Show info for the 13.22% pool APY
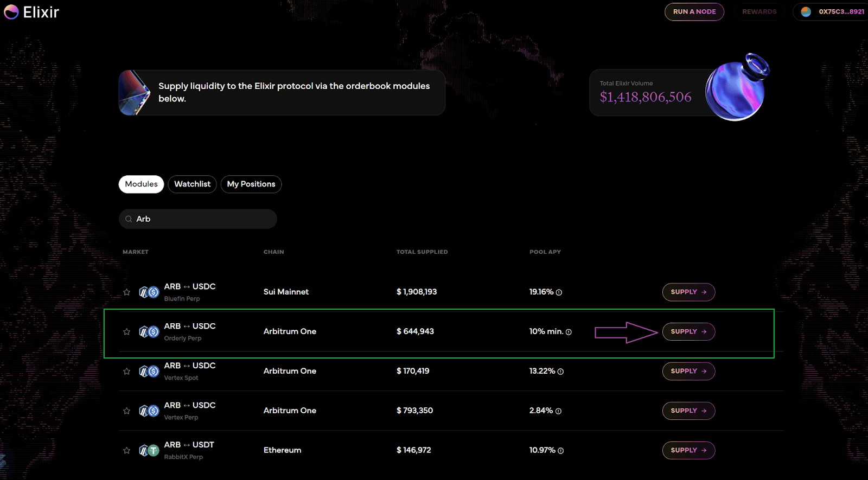 [560, 372]
